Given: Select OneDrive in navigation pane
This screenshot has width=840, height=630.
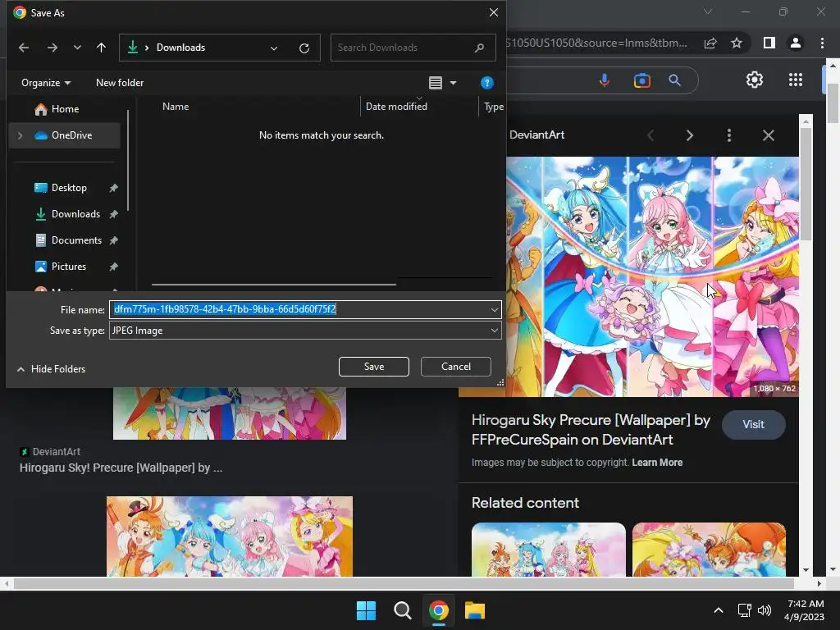Looking at the screenshot, I should (64, 135).
